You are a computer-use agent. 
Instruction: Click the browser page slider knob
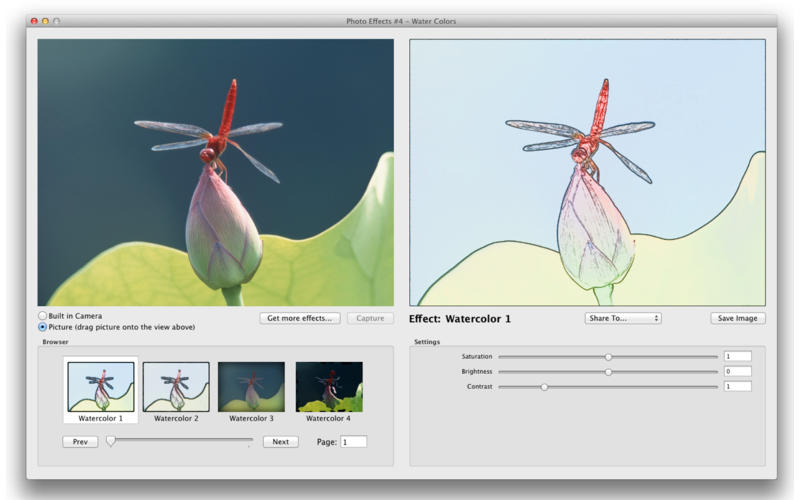tap(111, 441)
